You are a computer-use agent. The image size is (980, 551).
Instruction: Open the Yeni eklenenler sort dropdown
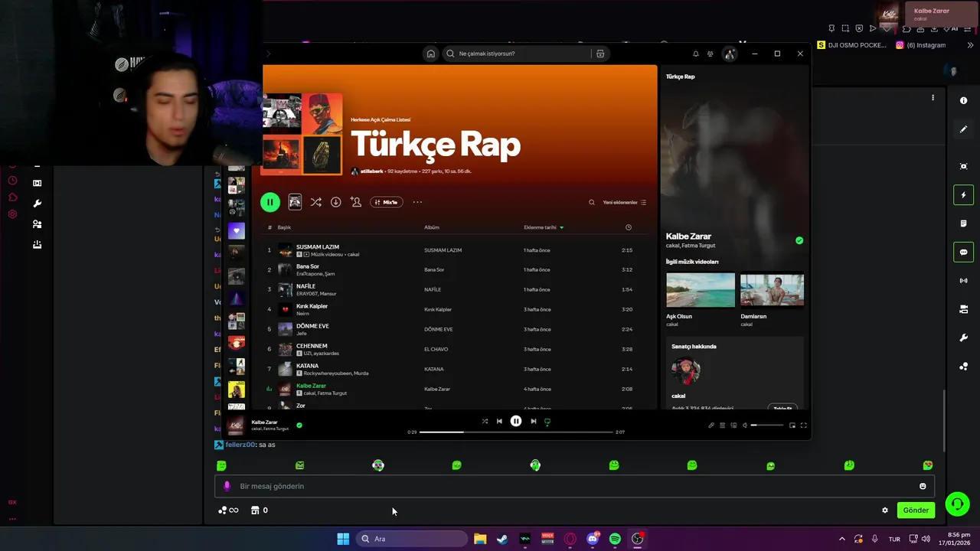pyautogui.click(x=624, y=203)
